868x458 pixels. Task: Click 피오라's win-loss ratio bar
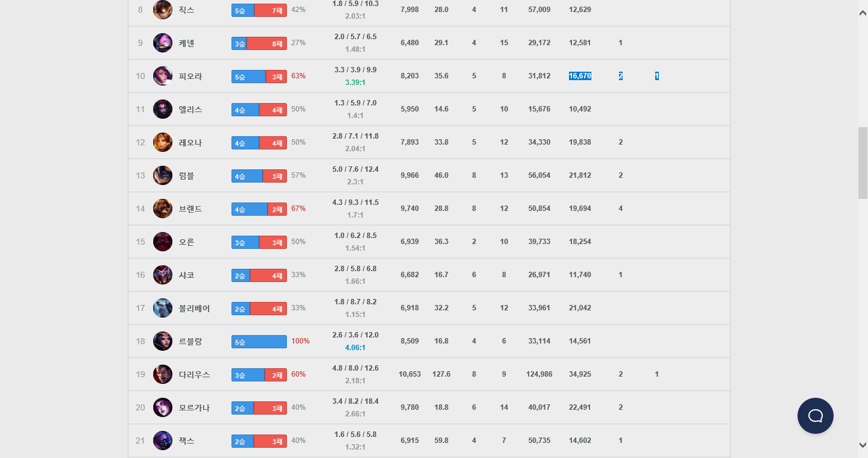259,77
